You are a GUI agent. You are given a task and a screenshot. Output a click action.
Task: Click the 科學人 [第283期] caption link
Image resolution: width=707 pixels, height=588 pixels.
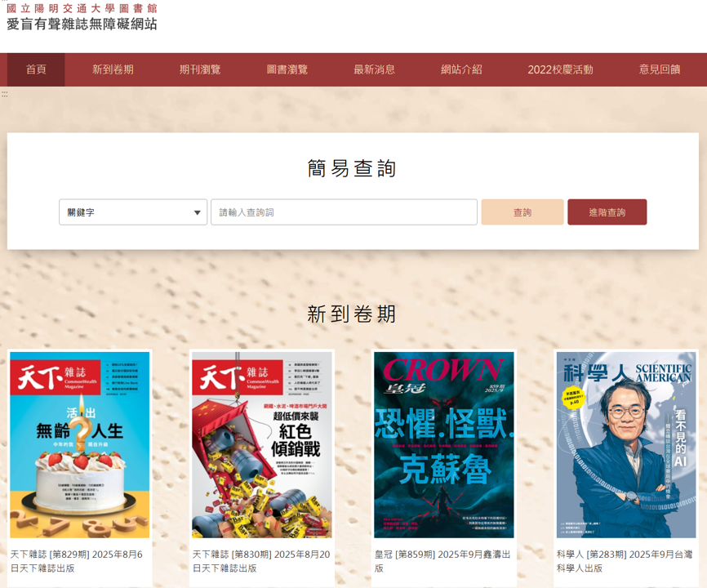624,561
